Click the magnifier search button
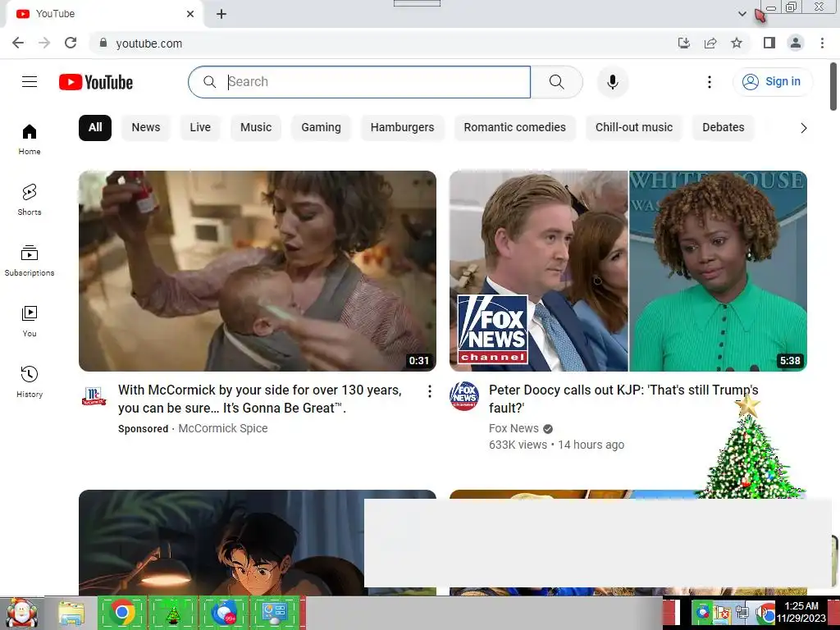840x630 pixels. coord(557,82)
